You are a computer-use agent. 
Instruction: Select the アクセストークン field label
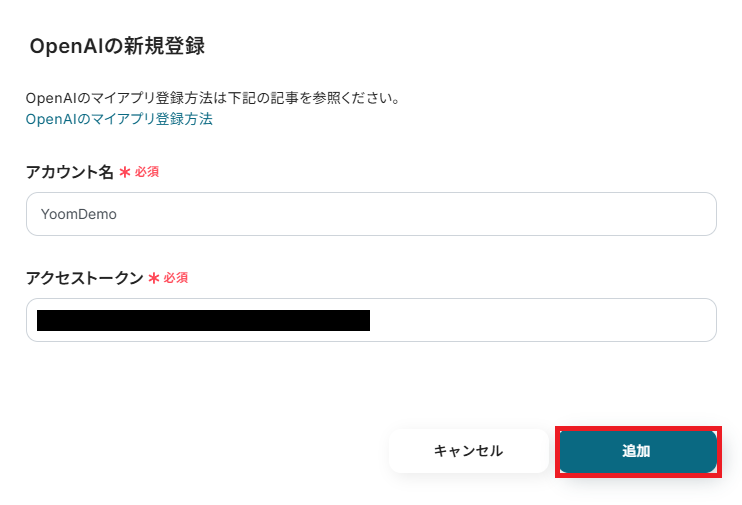coord(85,278)
